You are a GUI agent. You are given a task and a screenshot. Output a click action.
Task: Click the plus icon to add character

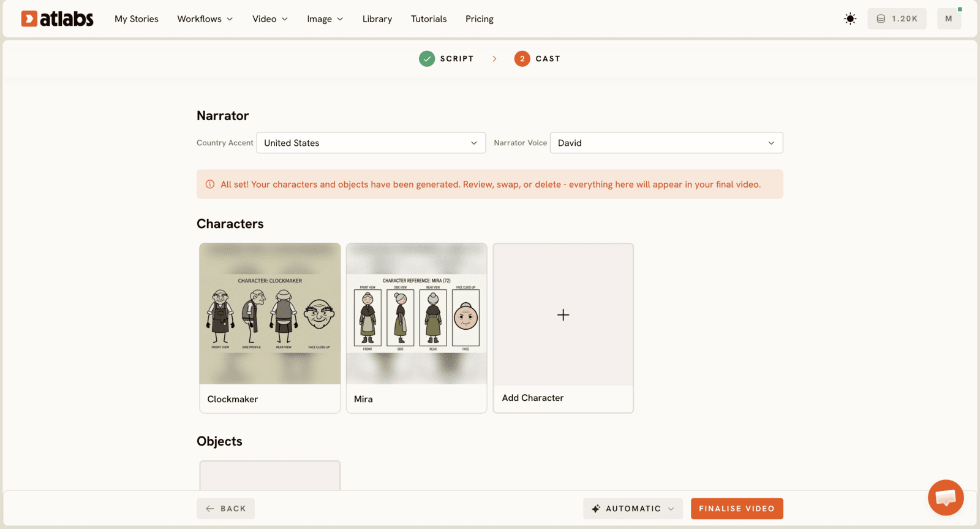(x=563, y=315)
